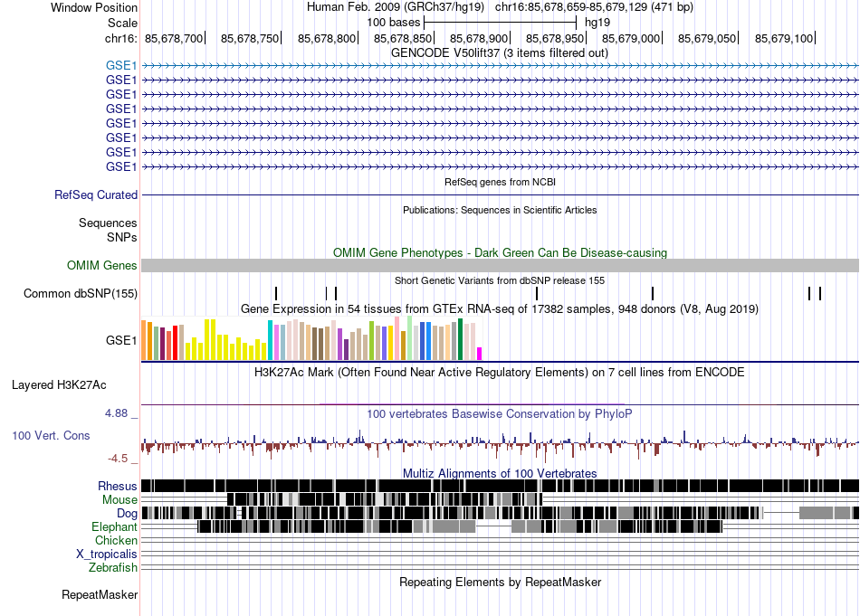Click the teal GTEx expression bar
This screenshot has width=860, height=616.
point(270,340)
